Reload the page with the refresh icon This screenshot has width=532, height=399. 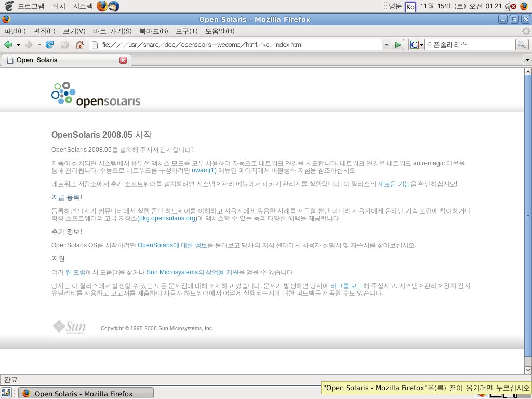[x=49, y=45]
